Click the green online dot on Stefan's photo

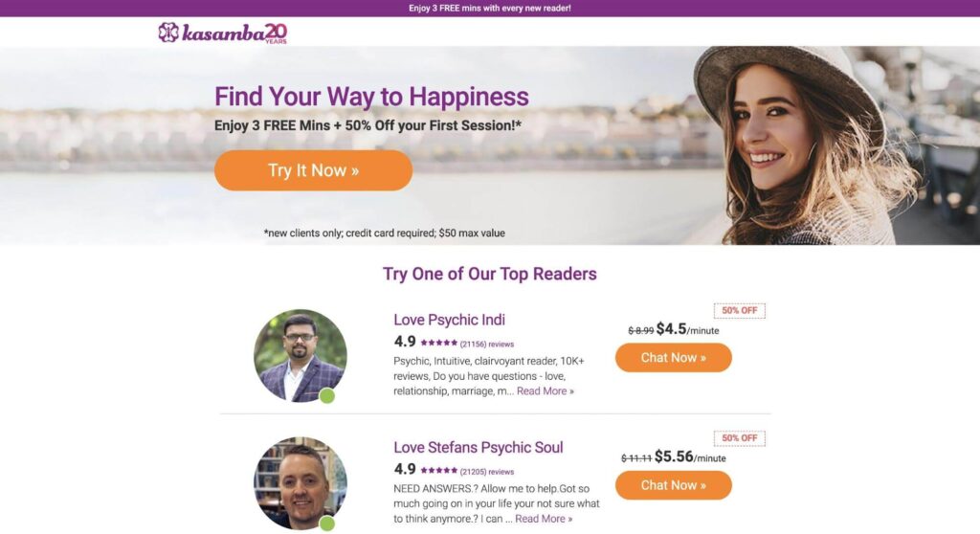(x=327, y=523)
